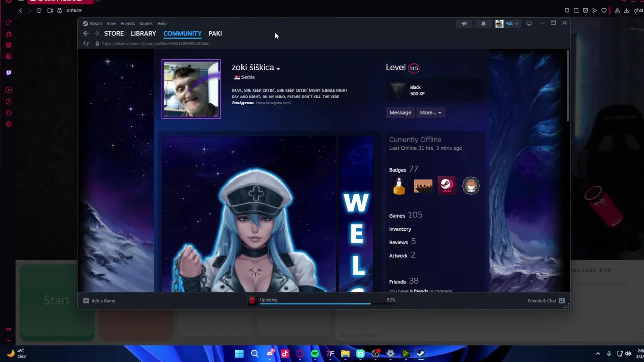Open the Steam announcements megaphone icon
The width and height of the screenshot is (644, 362).
click(464, 23)
